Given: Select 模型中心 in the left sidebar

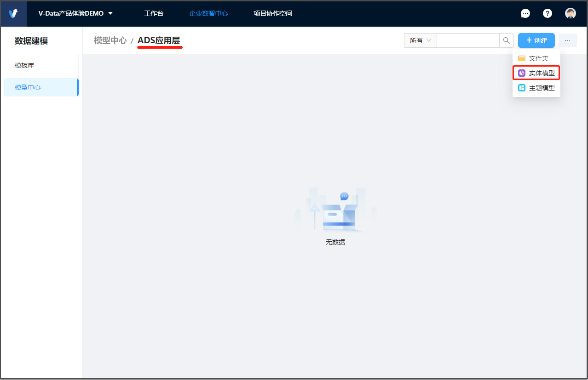Looking at the screenshot, I should [x=28, y=87].
